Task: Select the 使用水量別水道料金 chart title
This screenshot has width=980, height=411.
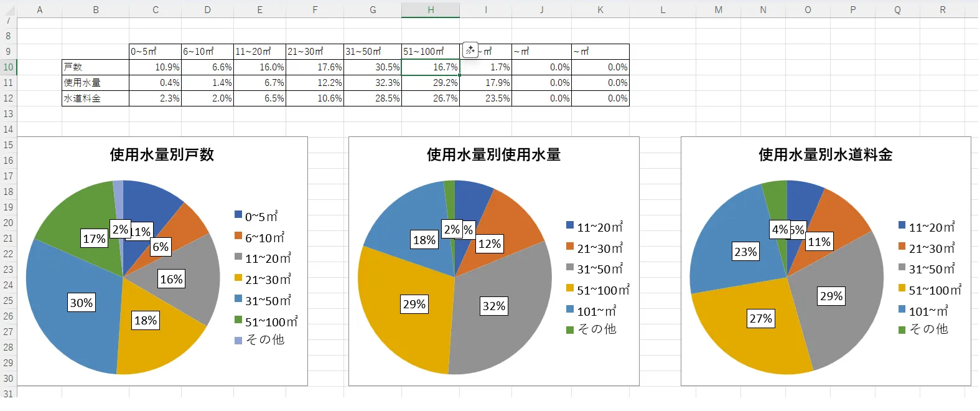Action: pos(825,154)
